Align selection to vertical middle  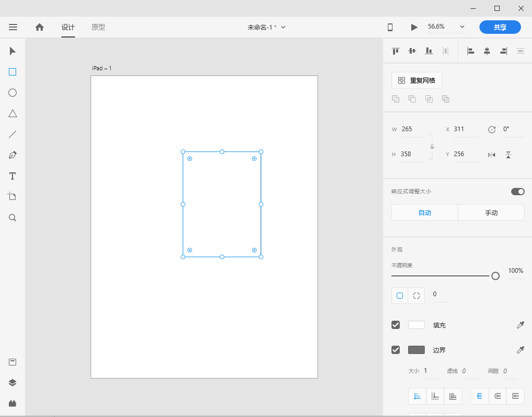pos(412,51)
